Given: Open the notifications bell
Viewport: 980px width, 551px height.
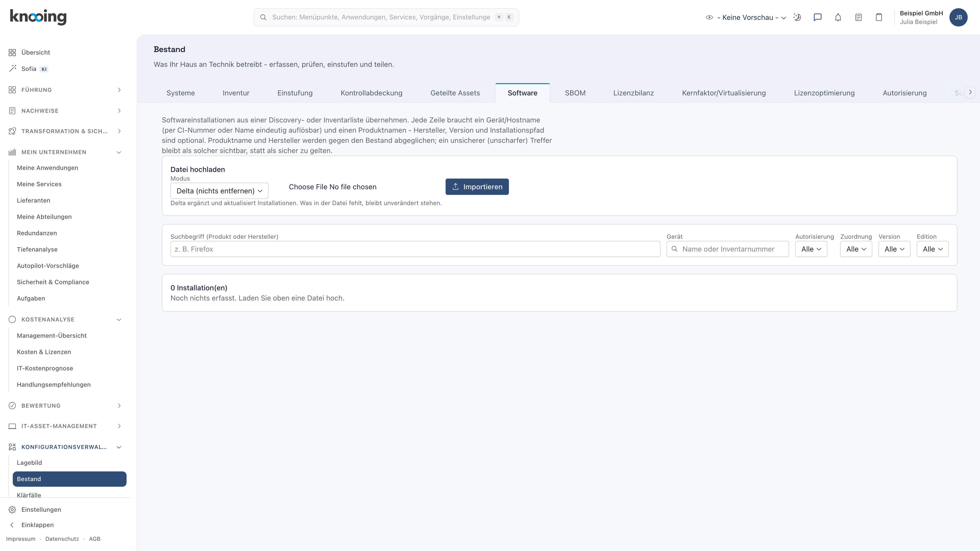Looking at the screenshot, I should click(x=838, y=17).
